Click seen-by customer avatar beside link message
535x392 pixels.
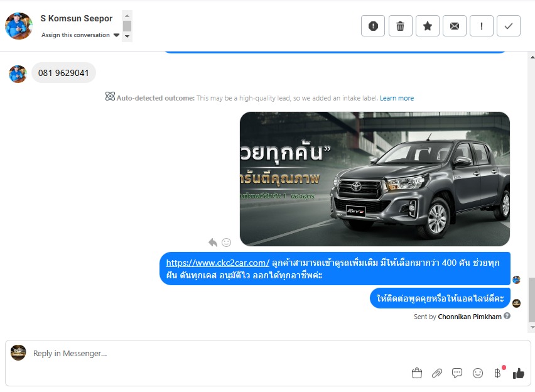pyautogui.click(x=516, y=280)
